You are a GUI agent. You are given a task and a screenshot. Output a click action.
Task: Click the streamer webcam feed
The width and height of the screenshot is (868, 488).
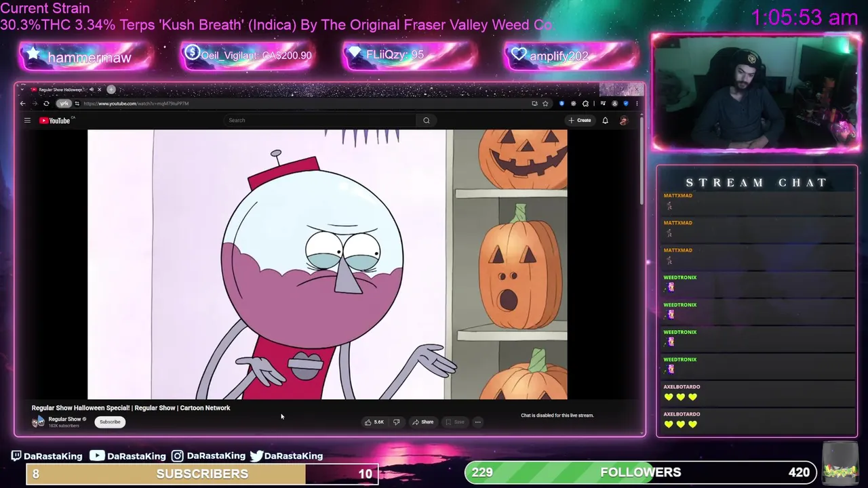click(x=756, y=93)
